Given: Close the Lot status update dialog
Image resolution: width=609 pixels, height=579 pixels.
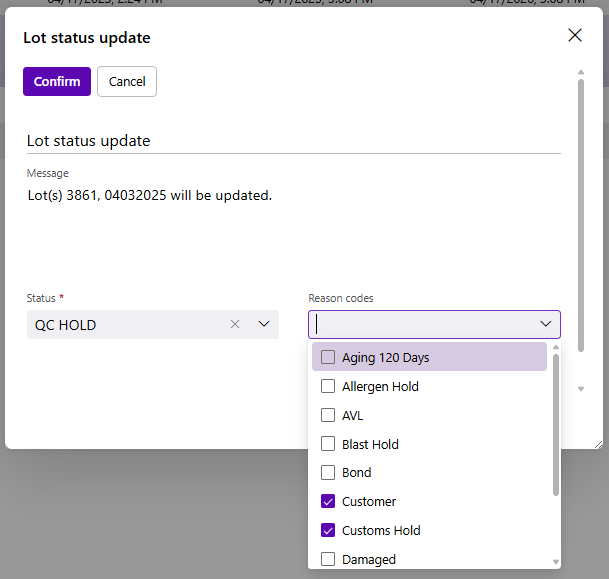Looking at the screenshot, I should click(x=575, y=36).
